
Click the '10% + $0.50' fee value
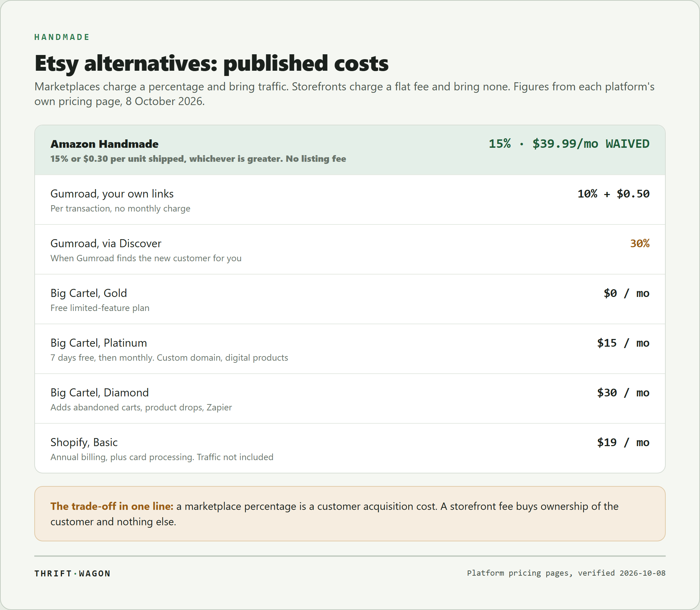click(x=613, y=194)
